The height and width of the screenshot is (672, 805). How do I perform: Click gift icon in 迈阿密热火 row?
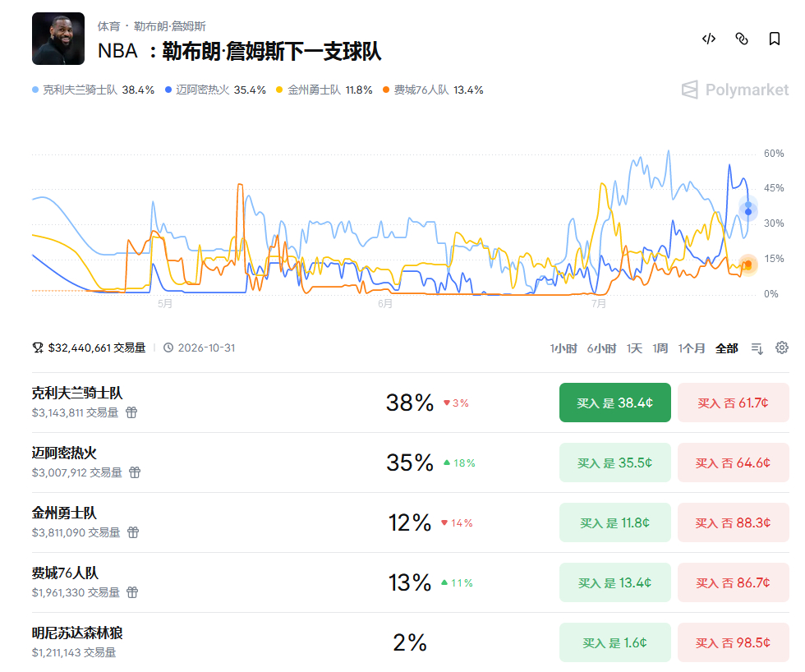(x=135, y=472)
